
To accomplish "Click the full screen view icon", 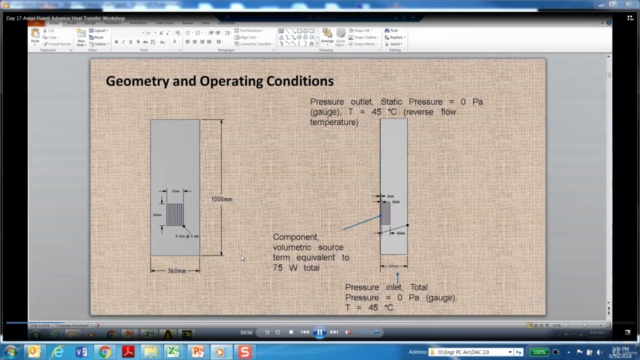I will point(628,332).
